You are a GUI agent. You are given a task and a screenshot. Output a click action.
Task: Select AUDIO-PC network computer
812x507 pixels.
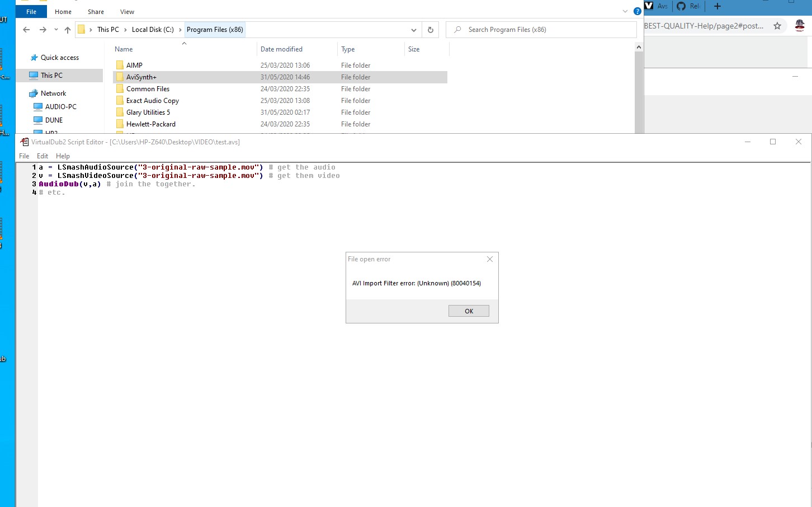point(61,107)
